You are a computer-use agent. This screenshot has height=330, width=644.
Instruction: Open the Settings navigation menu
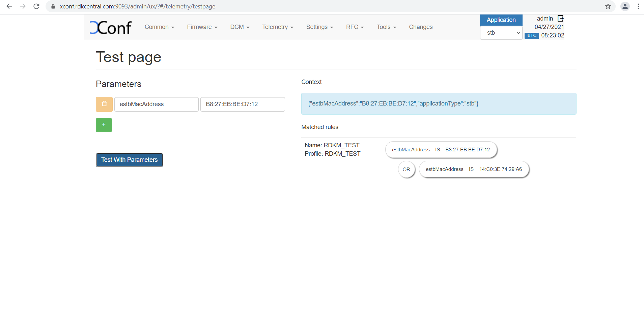(x=319, y=27)
